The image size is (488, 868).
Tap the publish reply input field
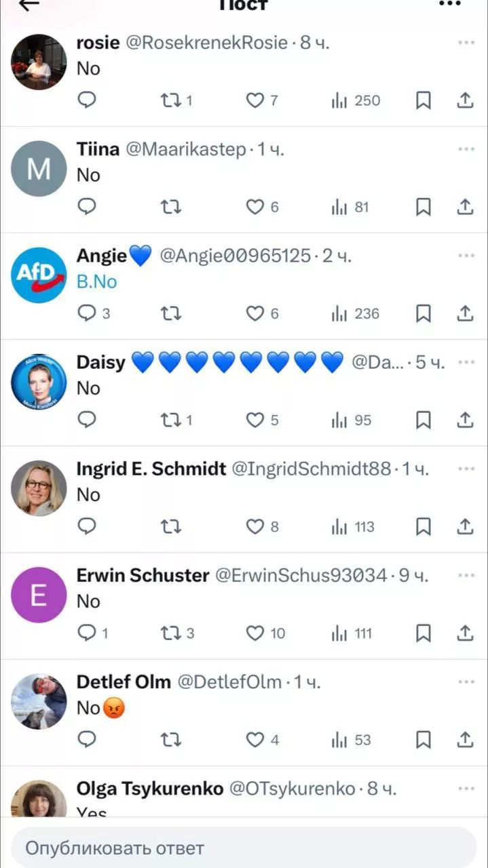[244, 847]
